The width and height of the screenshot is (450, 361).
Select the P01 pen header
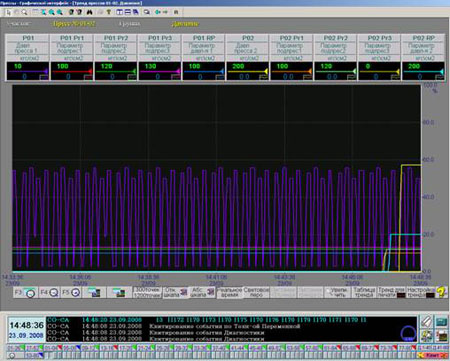(x=28, y=38)
